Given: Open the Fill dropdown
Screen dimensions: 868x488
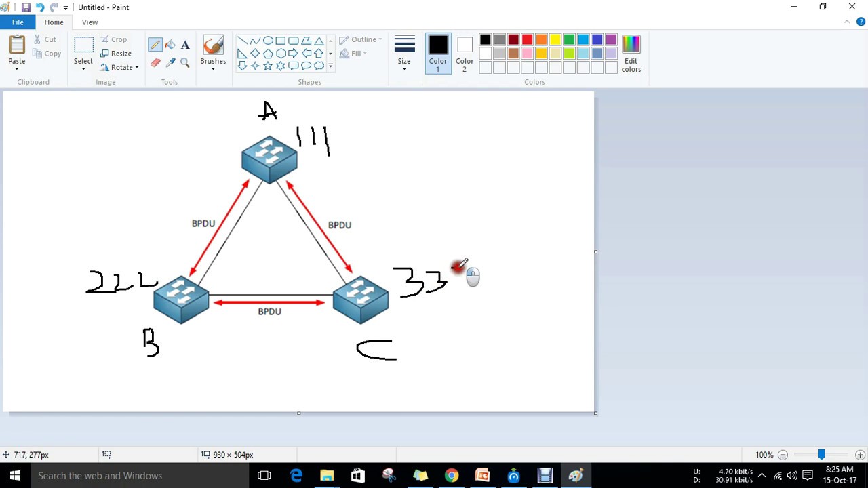Looking at the screenshot, I should 353,54.
